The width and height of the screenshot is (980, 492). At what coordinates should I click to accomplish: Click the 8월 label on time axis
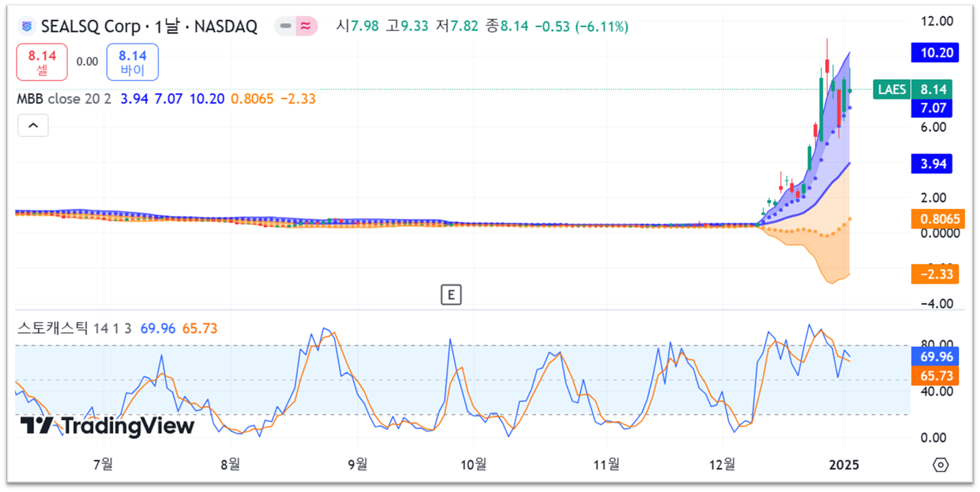click(x=230, y=464)
